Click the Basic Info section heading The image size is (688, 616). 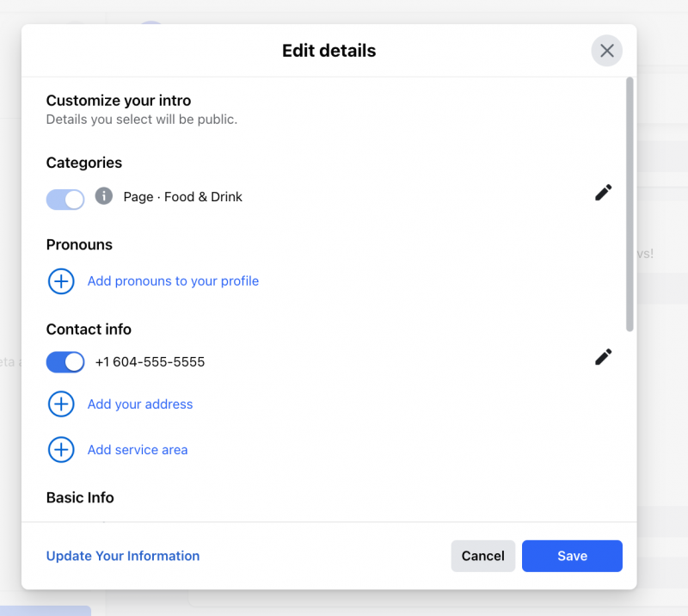[80, 497]
